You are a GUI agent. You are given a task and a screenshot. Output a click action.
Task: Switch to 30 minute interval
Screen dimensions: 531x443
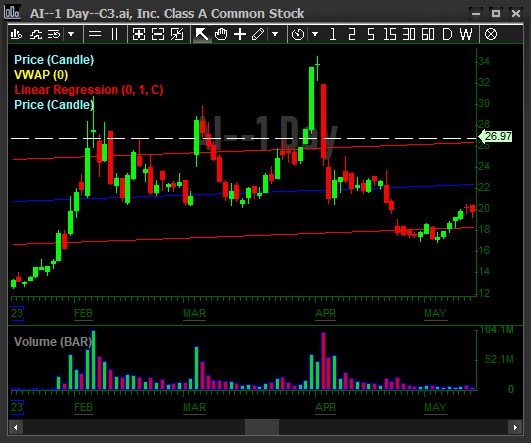click(x=409, y=34)
